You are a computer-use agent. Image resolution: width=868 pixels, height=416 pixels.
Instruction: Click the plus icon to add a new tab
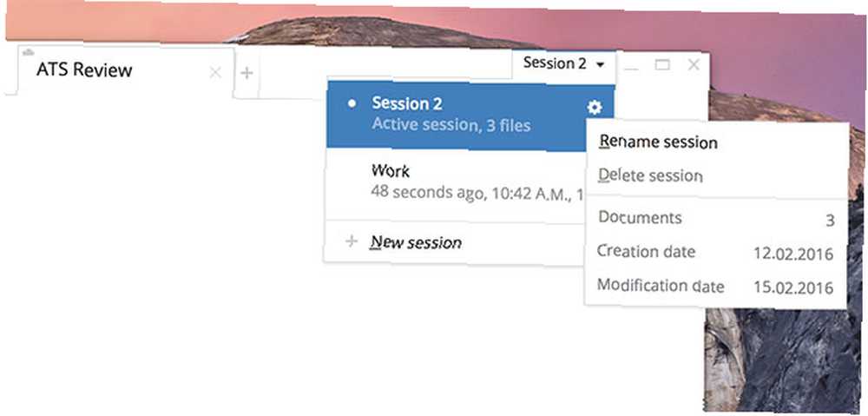click(x=247, y=73)
